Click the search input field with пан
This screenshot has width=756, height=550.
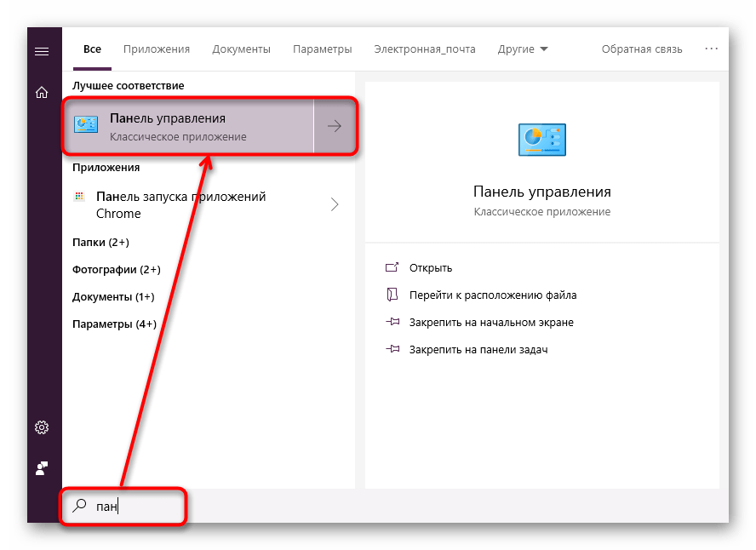point(136,506)
